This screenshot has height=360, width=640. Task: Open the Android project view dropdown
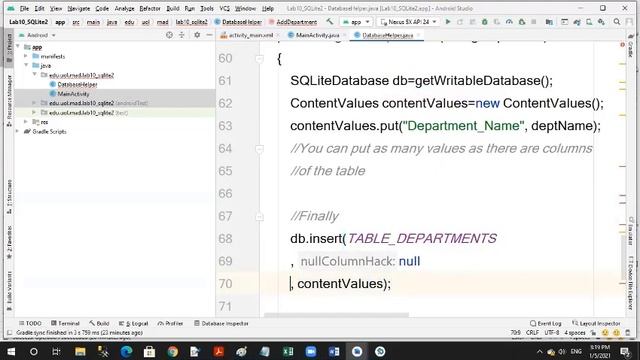[37, 35]
